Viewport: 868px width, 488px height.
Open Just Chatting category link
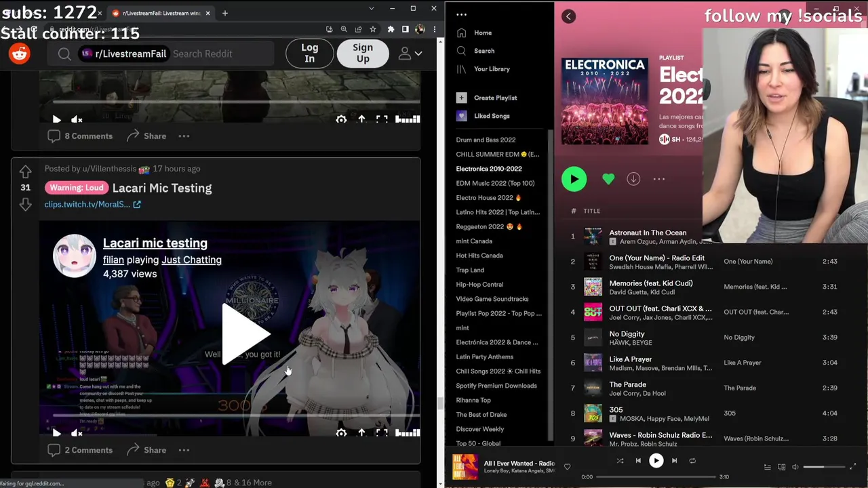click(x=191, y=260)
